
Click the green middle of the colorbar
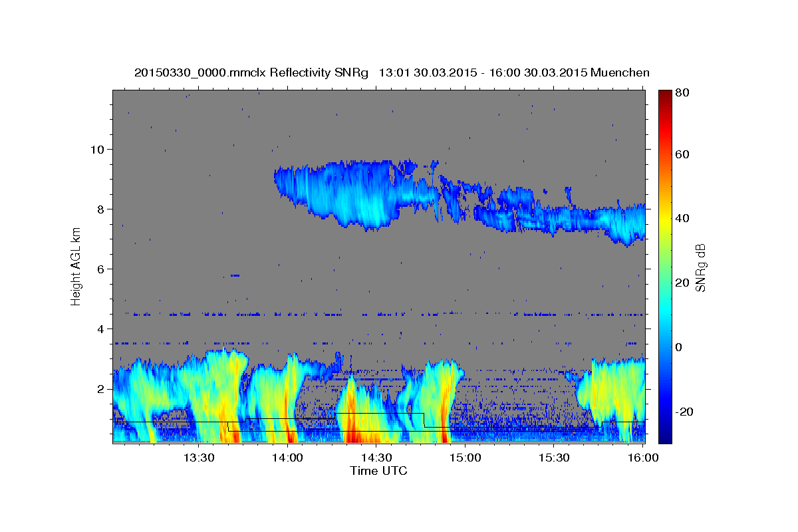664,267
